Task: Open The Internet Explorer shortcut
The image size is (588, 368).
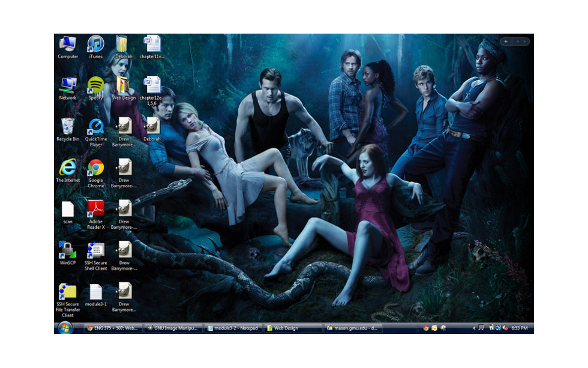Action: 68,171
